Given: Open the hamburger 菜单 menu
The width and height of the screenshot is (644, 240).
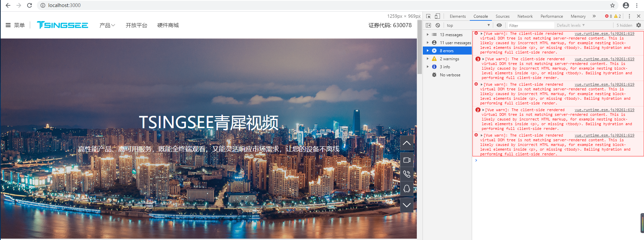Looking at the screenshot, I should click(x=15, y=25).
